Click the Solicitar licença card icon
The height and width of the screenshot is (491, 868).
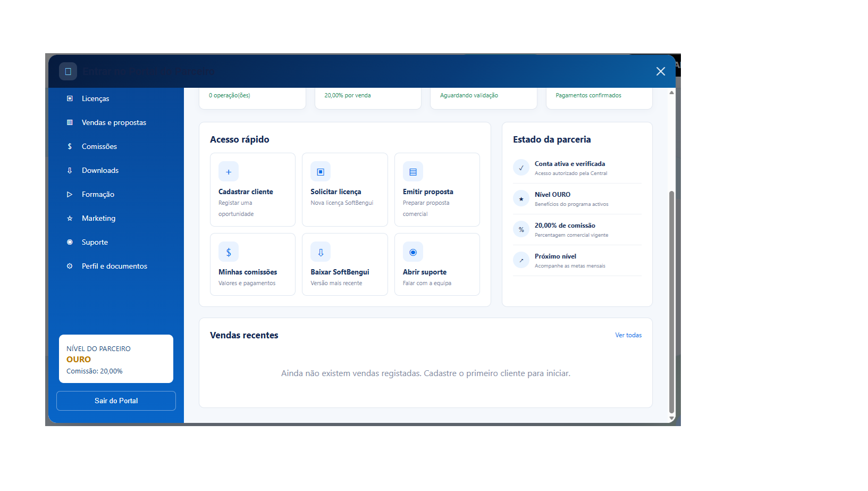[321, 172]
